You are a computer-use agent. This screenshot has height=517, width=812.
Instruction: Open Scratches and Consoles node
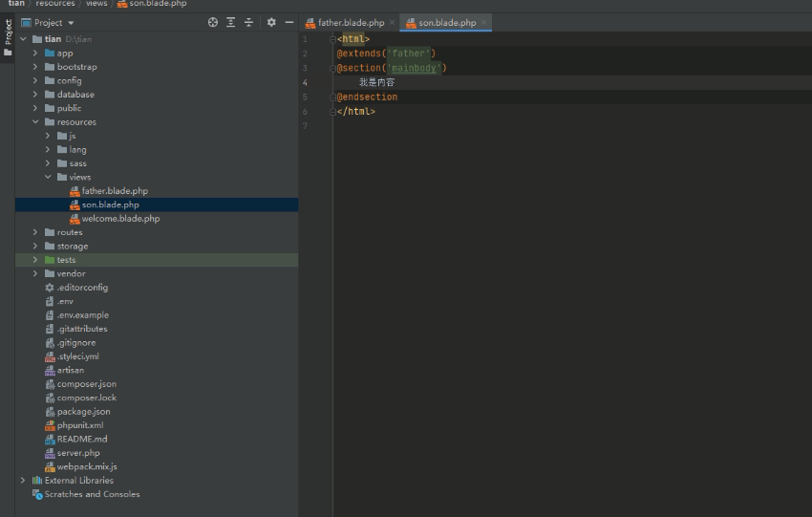click(92, 494)
